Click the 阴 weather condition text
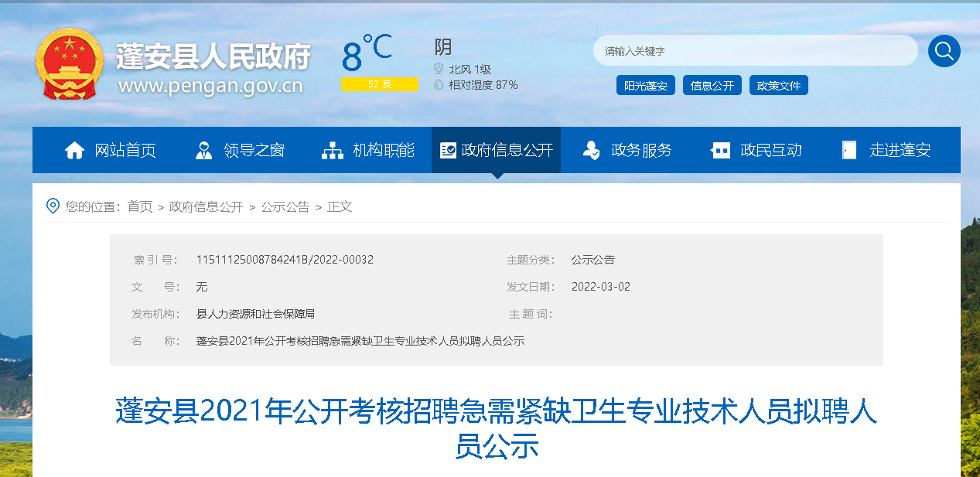 coord(443,47)
